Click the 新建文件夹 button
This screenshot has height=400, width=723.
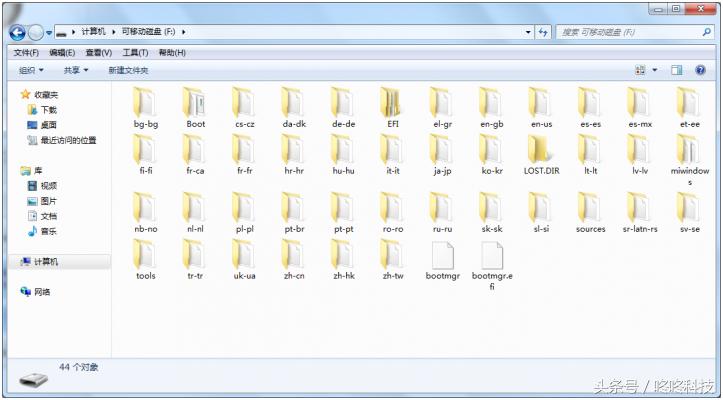[128, 70]
